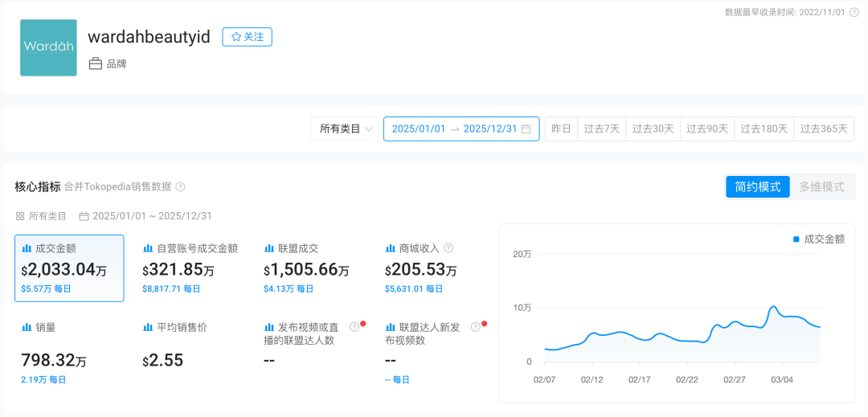The image size is (868, 417).
Task: Click bar chart icon next to 联盟成交
Action: coord(269,248)
